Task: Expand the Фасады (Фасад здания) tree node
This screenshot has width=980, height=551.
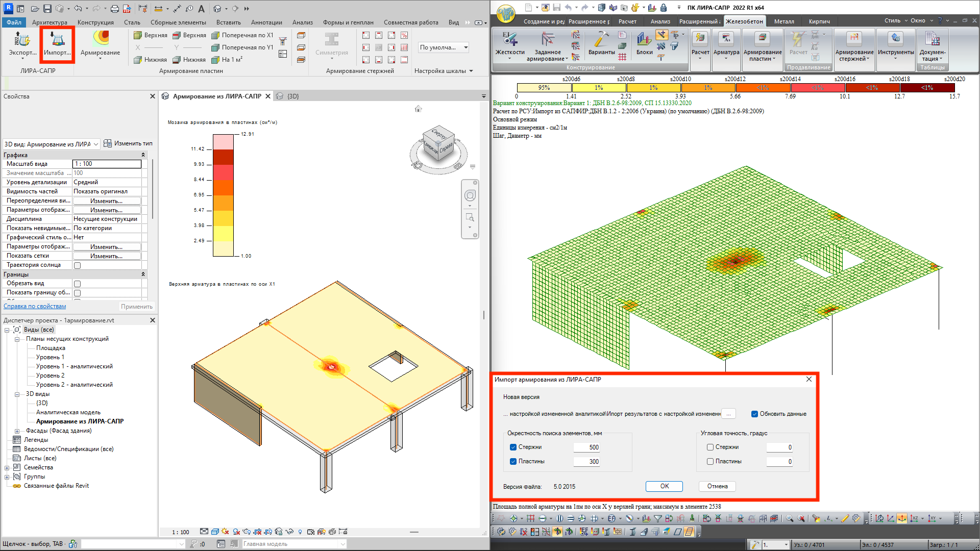Action: pyautogui.click(x=17, y=431)
